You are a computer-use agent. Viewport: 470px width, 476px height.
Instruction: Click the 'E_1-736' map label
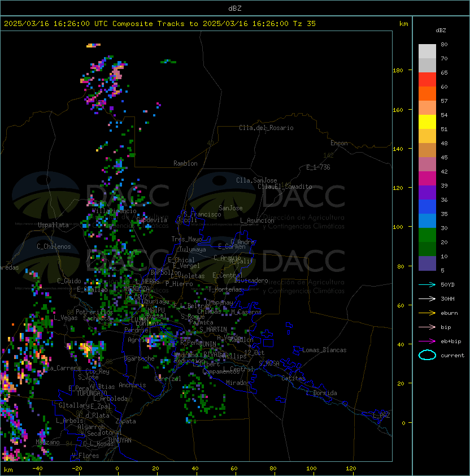[x=318, y=167]
